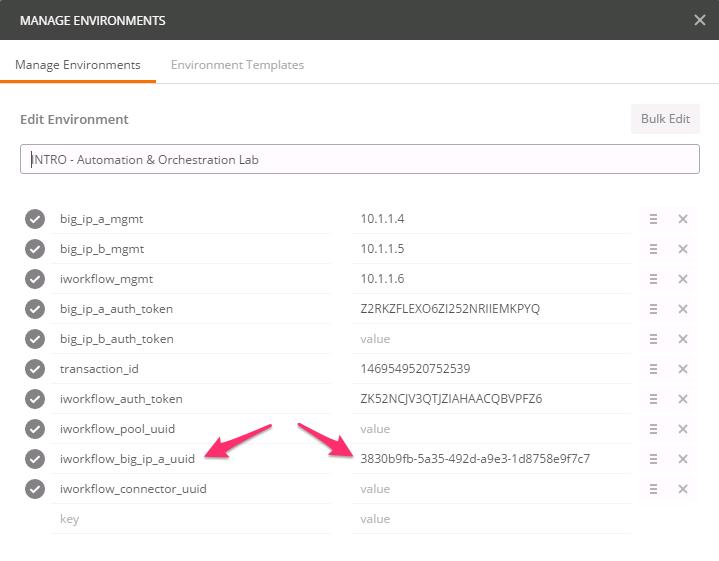Click the empty value field for big_ip_b_auth_token
Image resolution: width=719 pixels, height=561 pixels.
491,339
